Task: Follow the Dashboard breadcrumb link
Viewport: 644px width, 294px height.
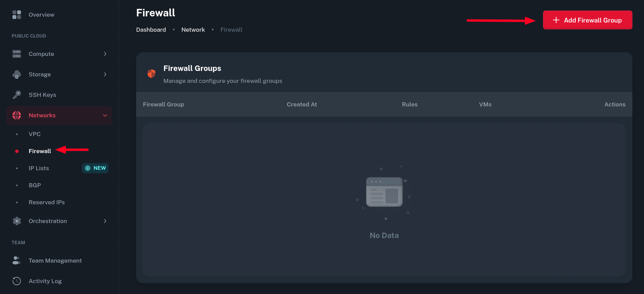Action: point(151,30)
